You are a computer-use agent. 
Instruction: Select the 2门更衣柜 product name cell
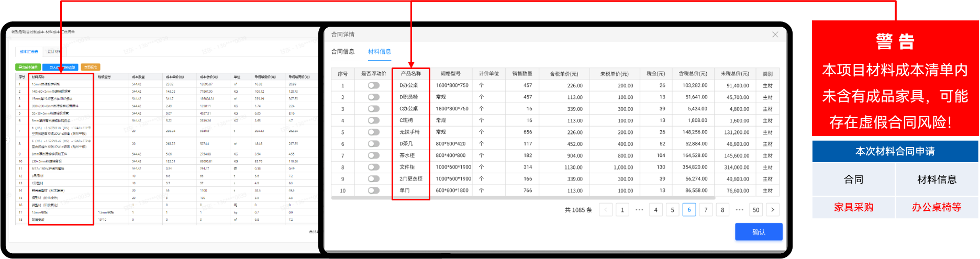[x=411, y=179]
